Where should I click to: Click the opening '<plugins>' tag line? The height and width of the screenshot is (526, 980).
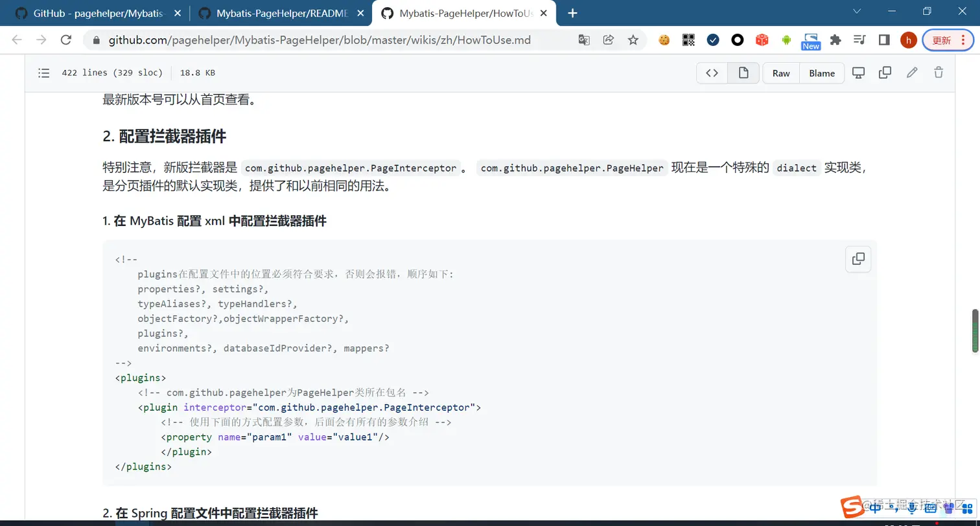pyautogui.click(x=141, y=378)
